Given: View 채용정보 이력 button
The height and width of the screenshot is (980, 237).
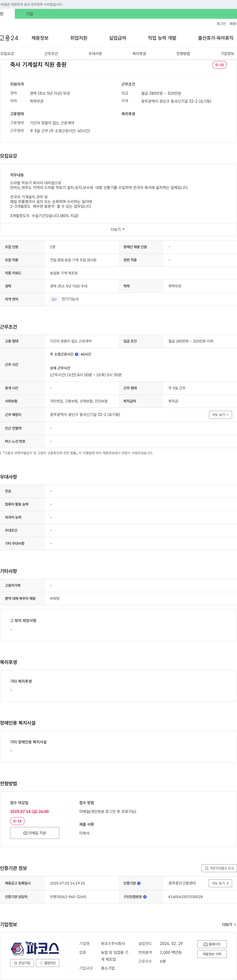Looking at the screenshot, I should coord(212,954).
